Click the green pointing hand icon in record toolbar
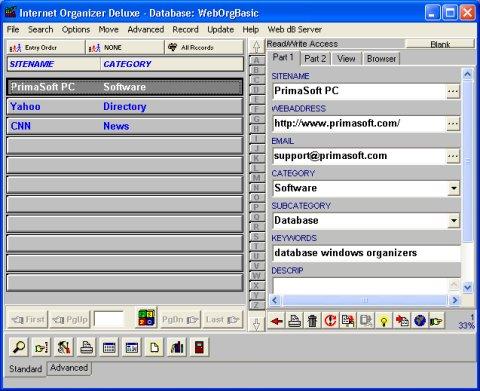 pos(437,321)
